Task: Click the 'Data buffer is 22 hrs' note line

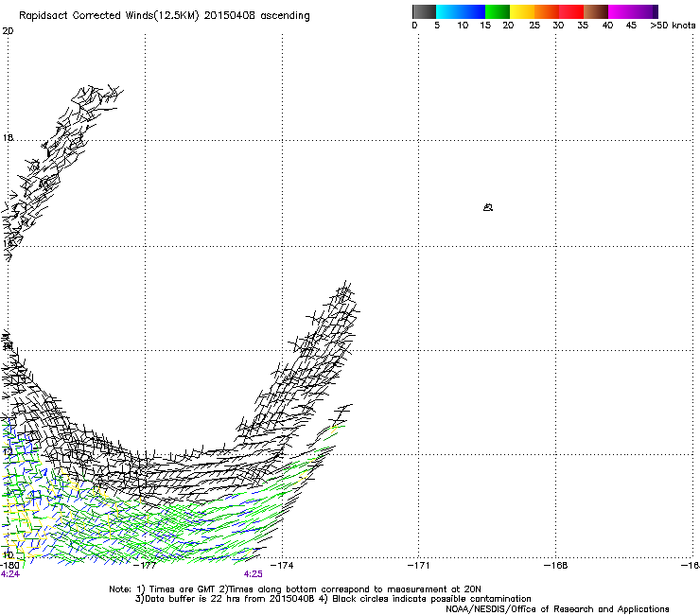Action: tap(333, 599)
